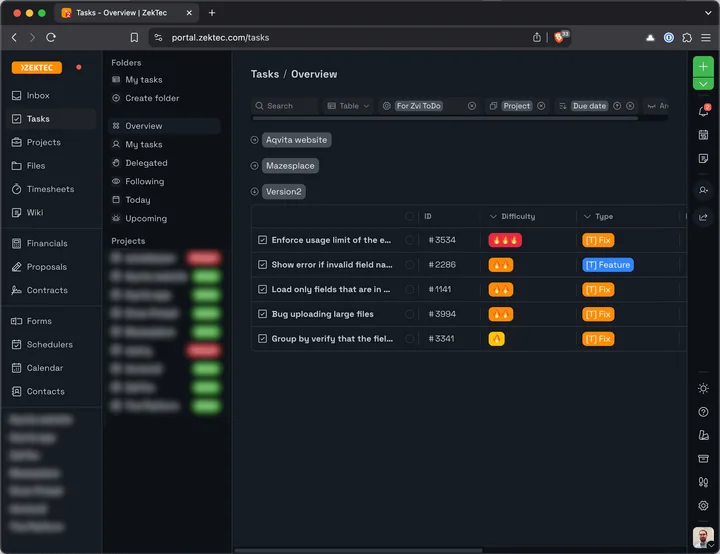Viewport: 720px width, 554px height.
Task: Click the ZEKTEC logo
Action: coord(37,68)
